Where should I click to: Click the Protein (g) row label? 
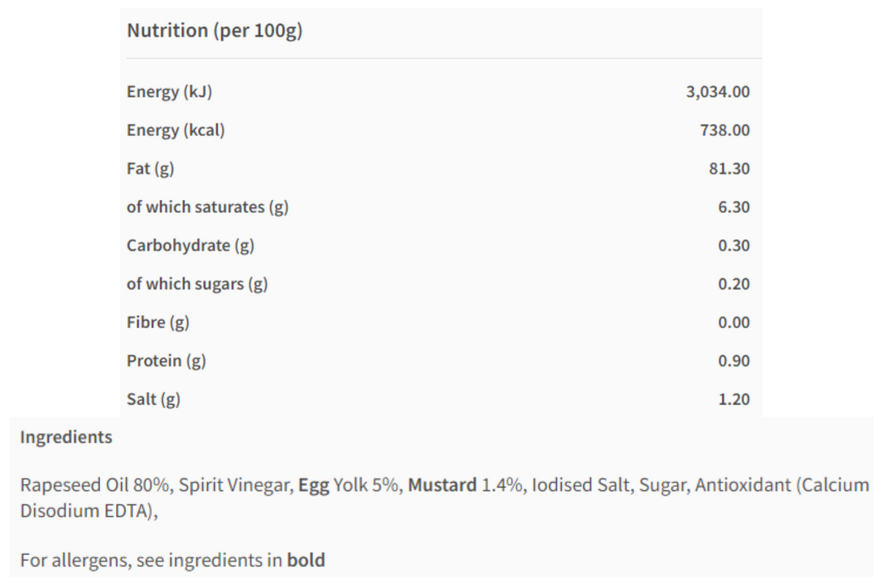click(166, 361)
